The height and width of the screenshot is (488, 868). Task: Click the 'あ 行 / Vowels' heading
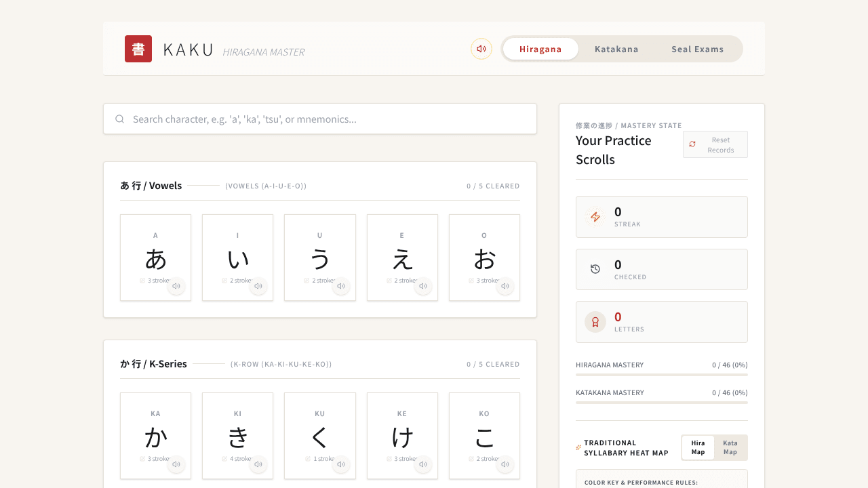[151, 186]
